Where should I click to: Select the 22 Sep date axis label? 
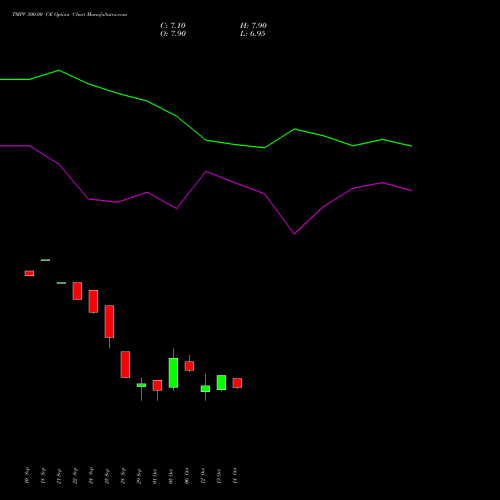(x=75, y=476)
